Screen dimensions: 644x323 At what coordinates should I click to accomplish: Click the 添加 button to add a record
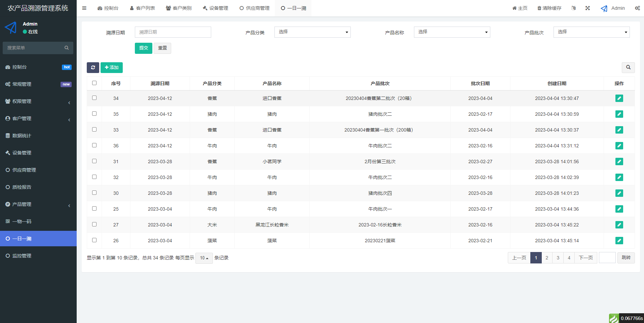[x=111, y=67]
